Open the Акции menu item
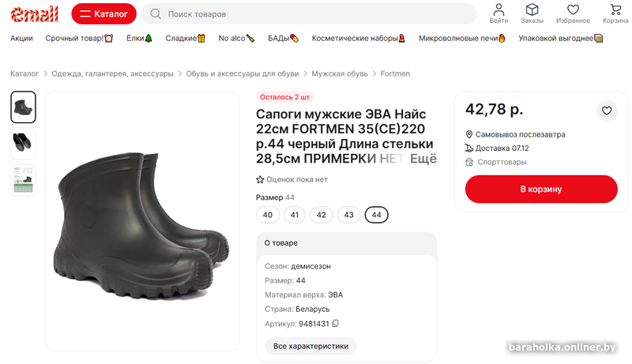Screen dimensions: 632x364 [21, 38]
